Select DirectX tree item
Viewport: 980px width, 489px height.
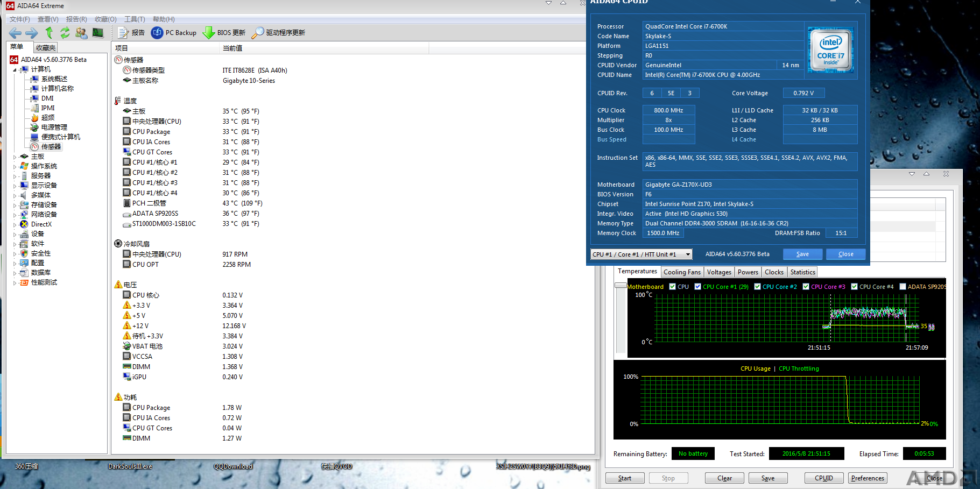[x=41, y=224]
